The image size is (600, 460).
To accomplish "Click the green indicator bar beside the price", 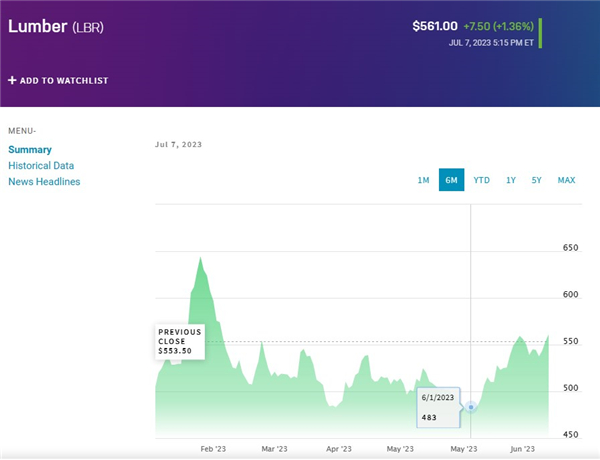I will pyautogui.click(x=541, y=32).
